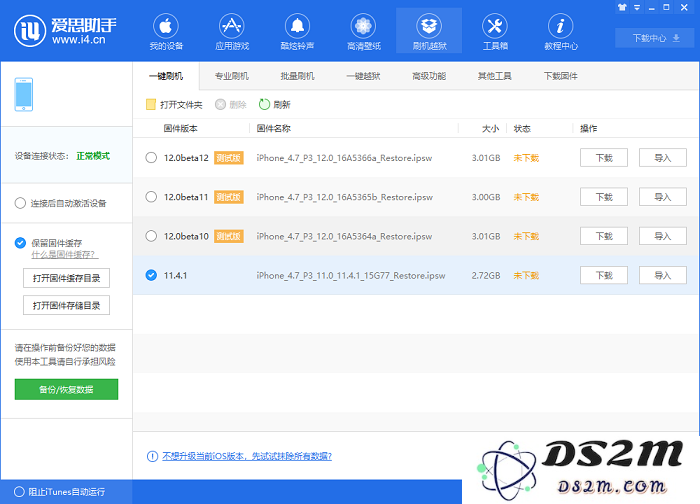
Task: Switch to 下载固件 tab
Action: tap(561, 76)
